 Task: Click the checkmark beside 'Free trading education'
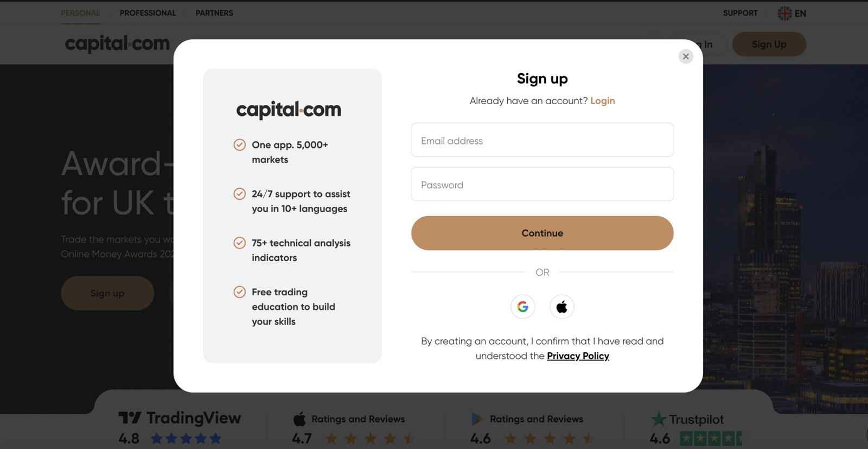[240, 292]
